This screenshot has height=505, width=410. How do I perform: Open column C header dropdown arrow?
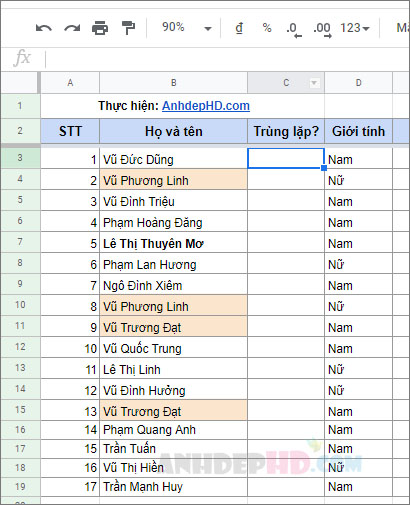(314, 83)
